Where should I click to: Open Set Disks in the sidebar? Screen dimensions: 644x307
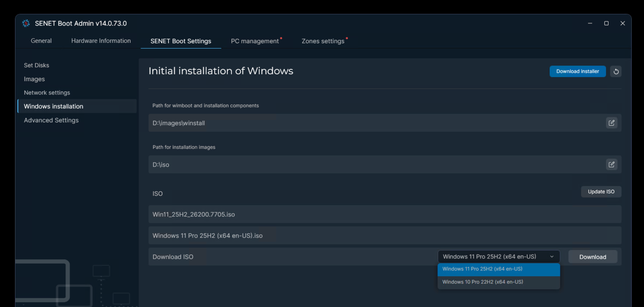[36, 65]
